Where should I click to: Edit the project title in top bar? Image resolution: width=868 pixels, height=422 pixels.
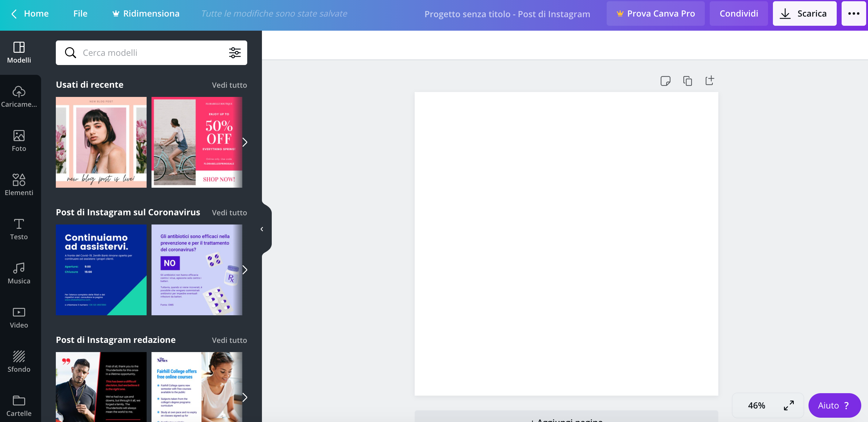[507, 14]
